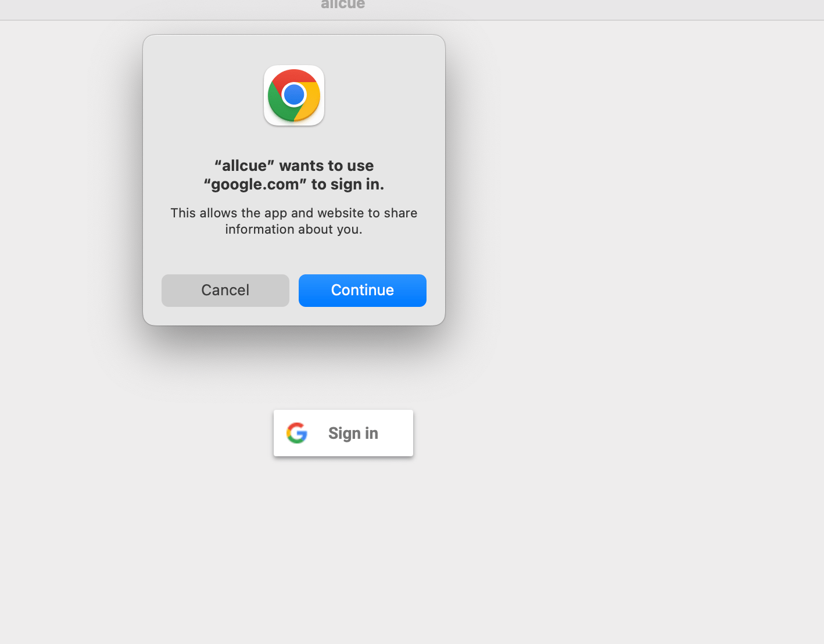This screenshot has width=824, height=644.
Task: Click the allcue title in the window header
Action: click(x=343, y=5)
